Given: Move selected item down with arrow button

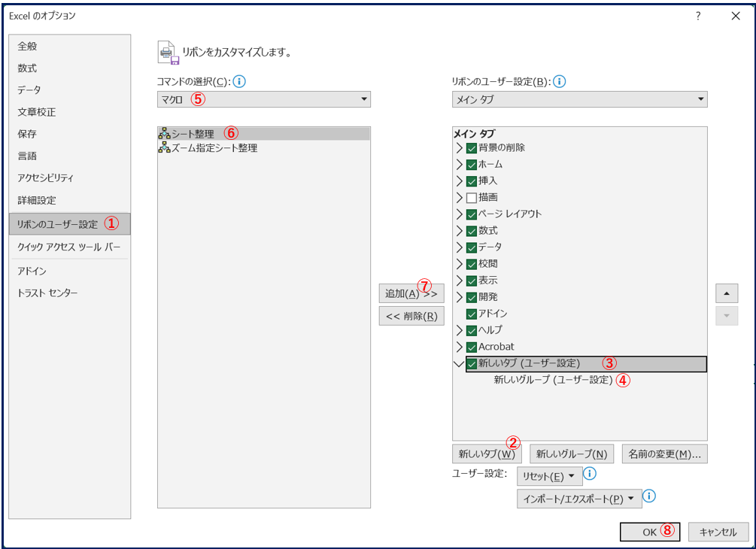Looking at the screenshot, I should [727, 316].
